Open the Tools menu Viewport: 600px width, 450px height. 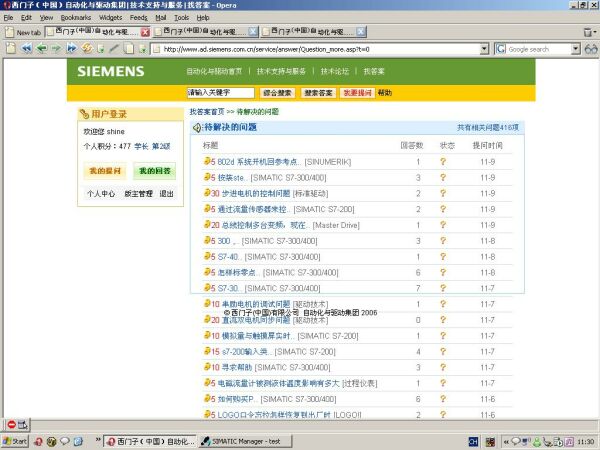181,18
